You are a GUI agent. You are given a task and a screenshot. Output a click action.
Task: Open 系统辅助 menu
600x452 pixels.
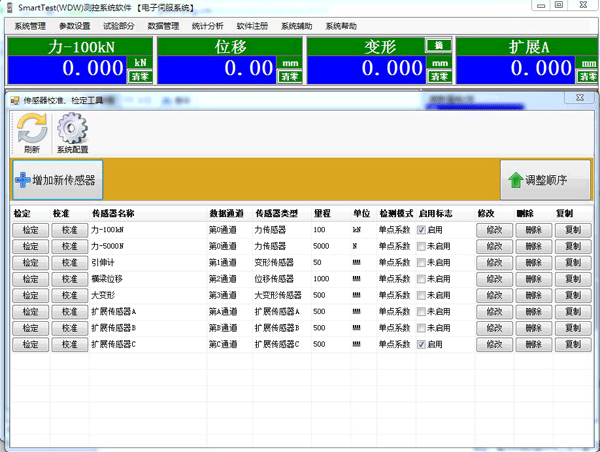[296, 26]
